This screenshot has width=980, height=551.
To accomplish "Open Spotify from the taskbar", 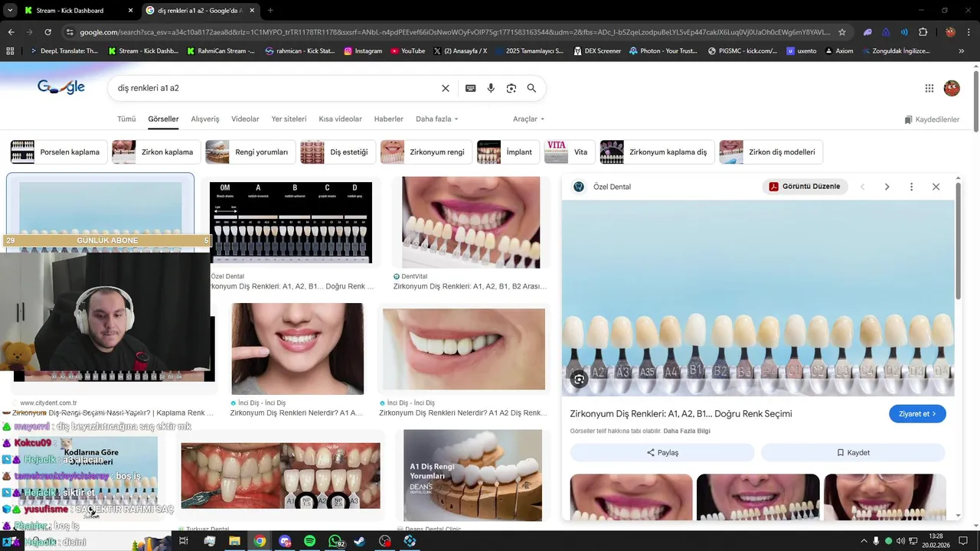I will tap(309, 541).
